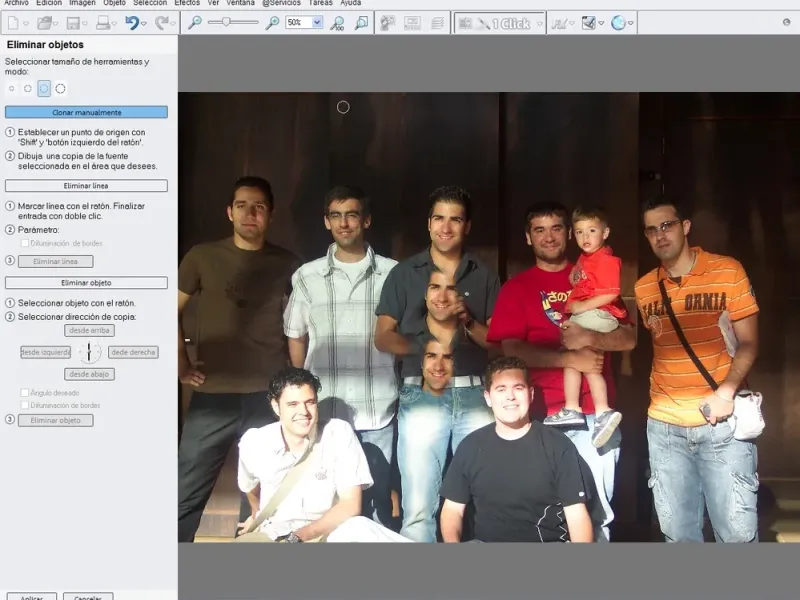Image resolution: width=800 pixels, height=600 pixels.
Task: Click the fit-to-window zoom icon
Action: pyautogui.click(x=361, y=23)
